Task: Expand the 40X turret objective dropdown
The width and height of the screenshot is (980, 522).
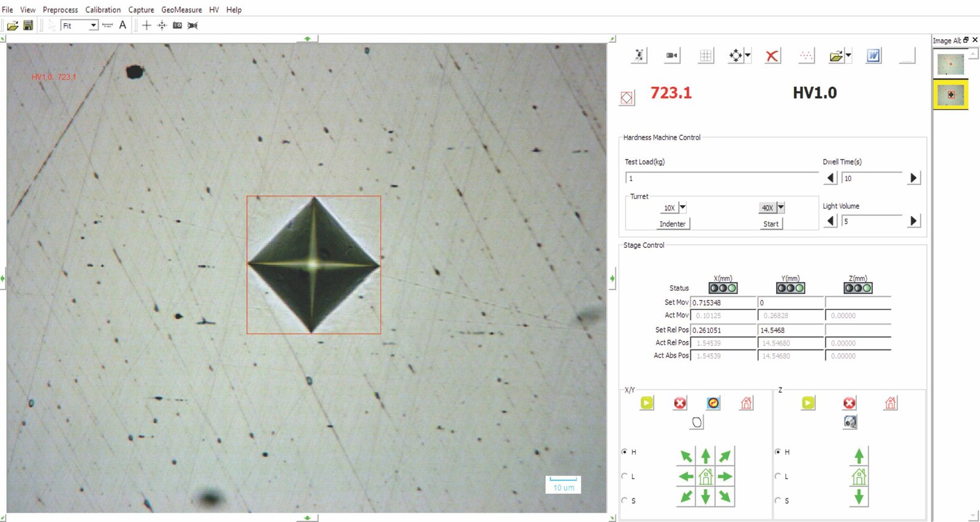Action: pos(780,207)
